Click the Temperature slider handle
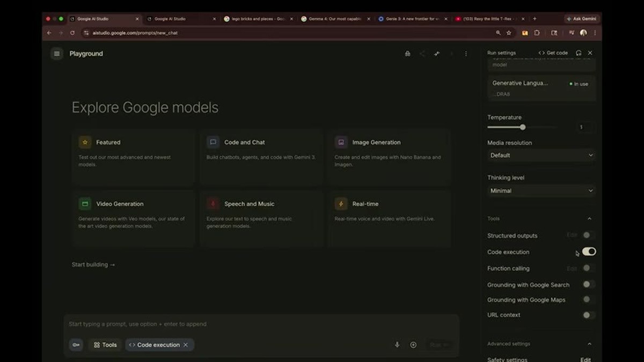 (522, 127)
